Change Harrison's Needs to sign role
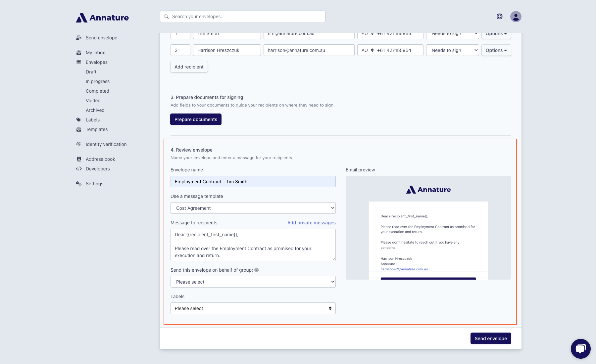This screenshot has width=596, height=364. (x=453, y=50)
